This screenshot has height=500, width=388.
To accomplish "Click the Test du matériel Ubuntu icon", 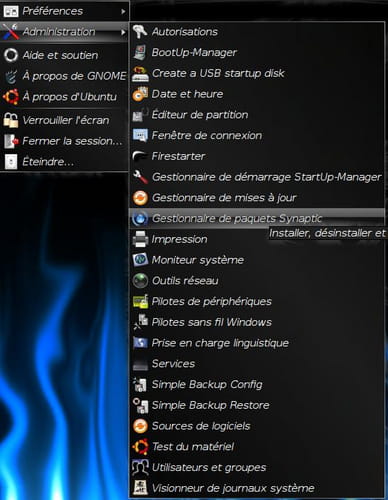I will pos(140,447).
